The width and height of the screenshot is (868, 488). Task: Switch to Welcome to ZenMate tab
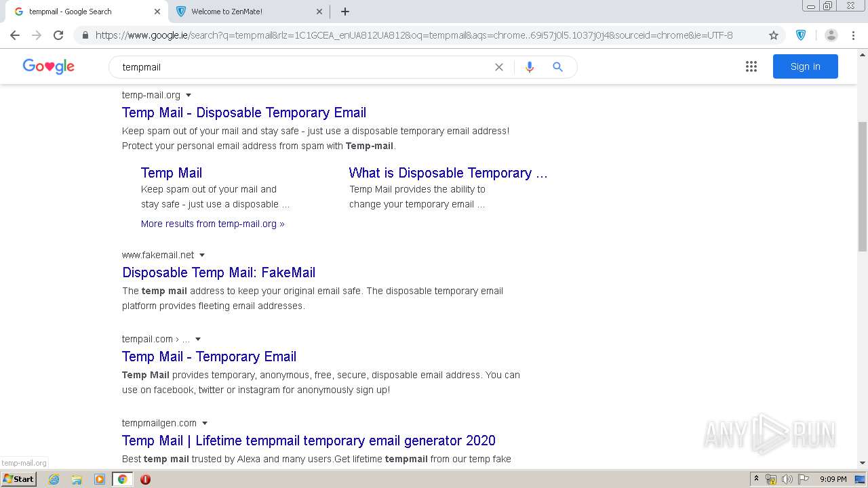tap(248, 12)
